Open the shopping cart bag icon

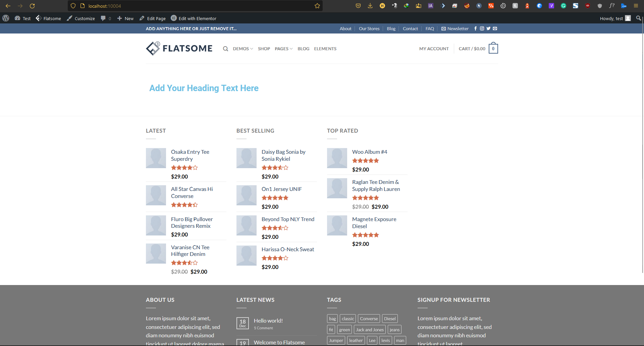(493, 49)
